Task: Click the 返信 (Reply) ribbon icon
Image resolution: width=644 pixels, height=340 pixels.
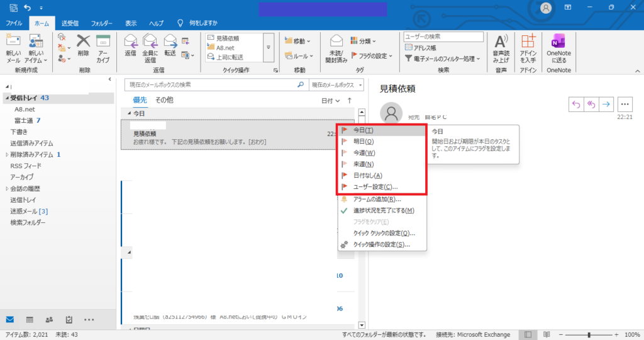Action: tap(131, 43)
